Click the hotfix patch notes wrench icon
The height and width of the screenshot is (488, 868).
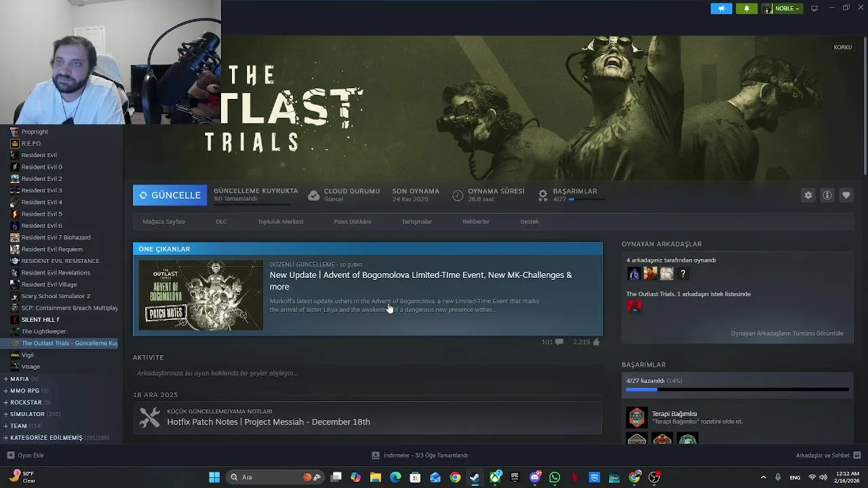point(149,417)
